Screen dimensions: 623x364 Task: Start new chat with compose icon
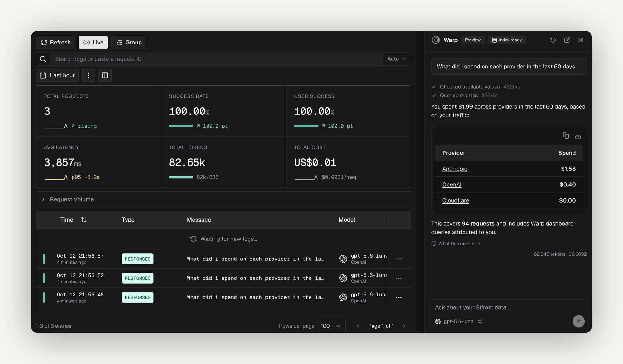click(x=567, y=40)
